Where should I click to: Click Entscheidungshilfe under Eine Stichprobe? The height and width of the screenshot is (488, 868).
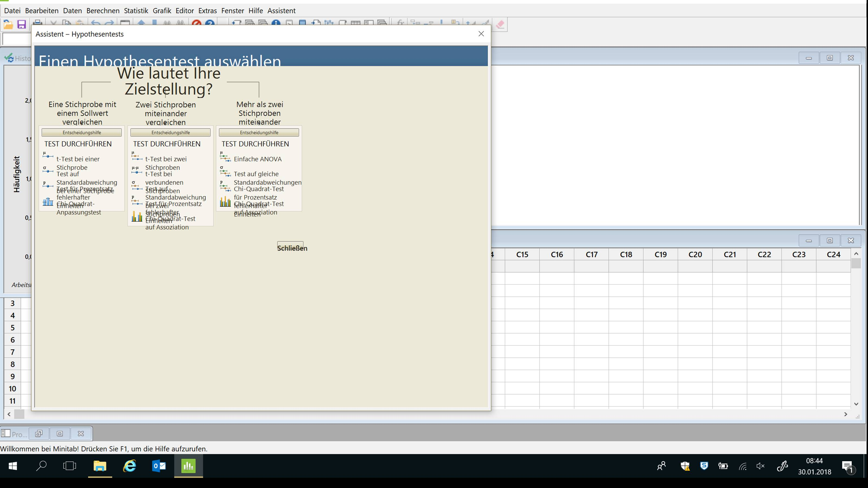point(82,132)
